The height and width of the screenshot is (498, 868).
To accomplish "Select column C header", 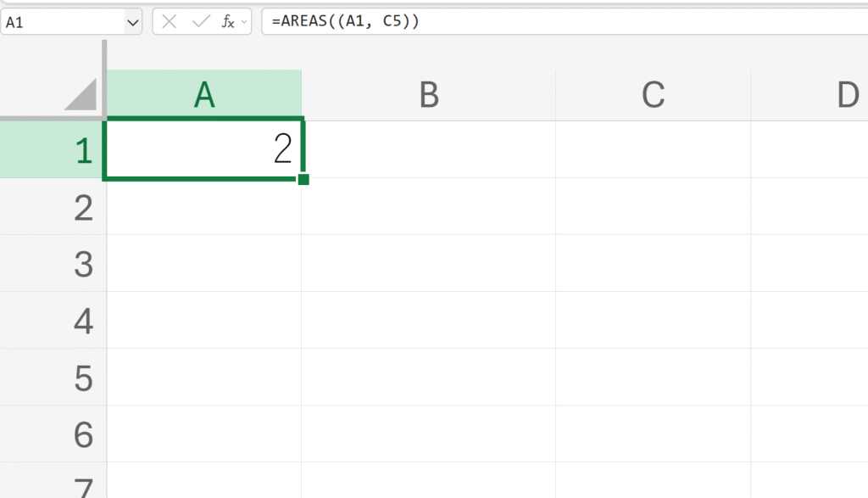I will [653, 95].
